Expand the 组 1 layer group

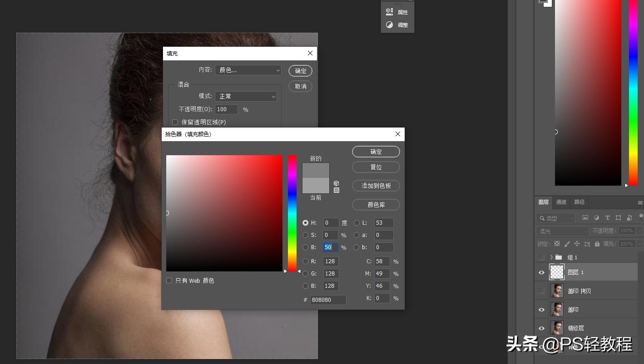[553, 257]
